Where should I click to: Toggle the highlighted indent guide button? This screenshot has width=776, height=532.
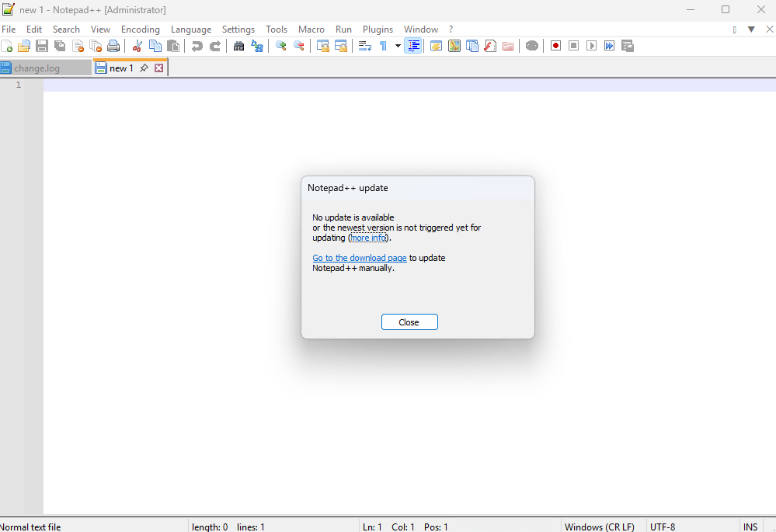[413, 46]
